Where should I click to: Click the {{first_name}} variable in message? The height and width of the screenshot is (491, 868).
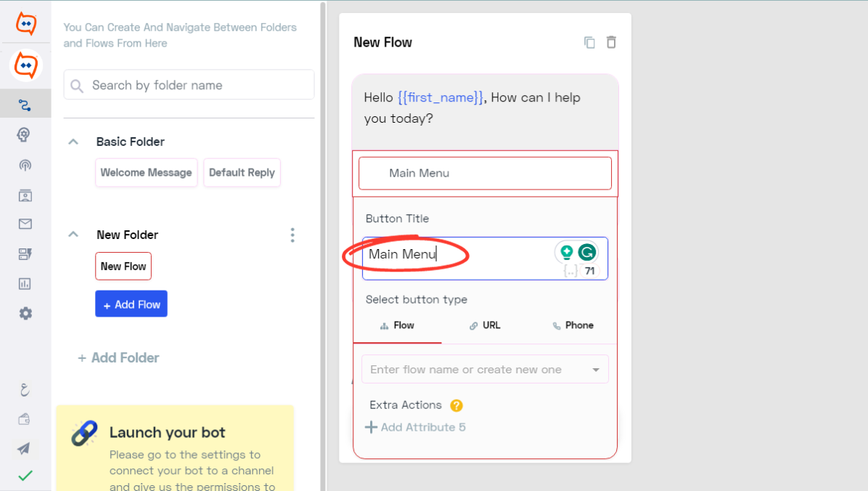pyautogui.click(x=440, y=97)
